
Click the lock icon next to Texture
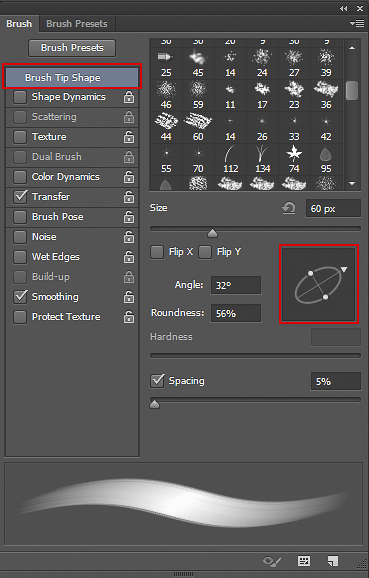click(x=129, y=137)
